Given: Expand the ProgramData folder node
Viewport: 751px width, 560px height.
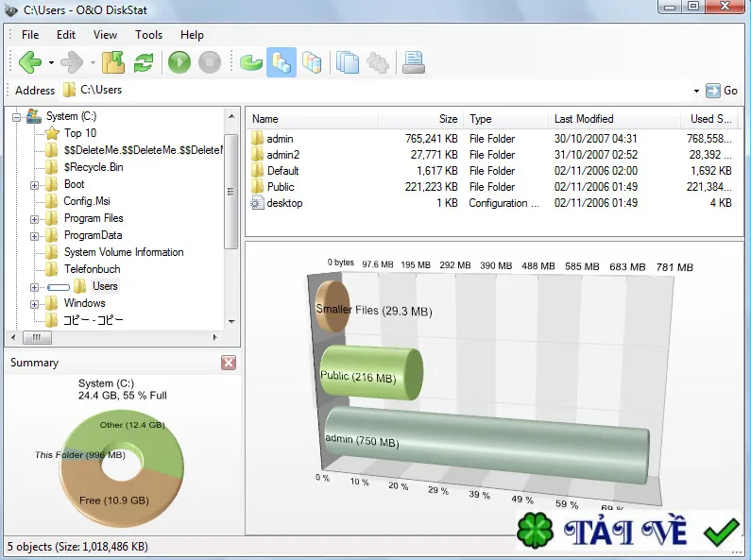Looking at the screenshot, I should point(35,236).
